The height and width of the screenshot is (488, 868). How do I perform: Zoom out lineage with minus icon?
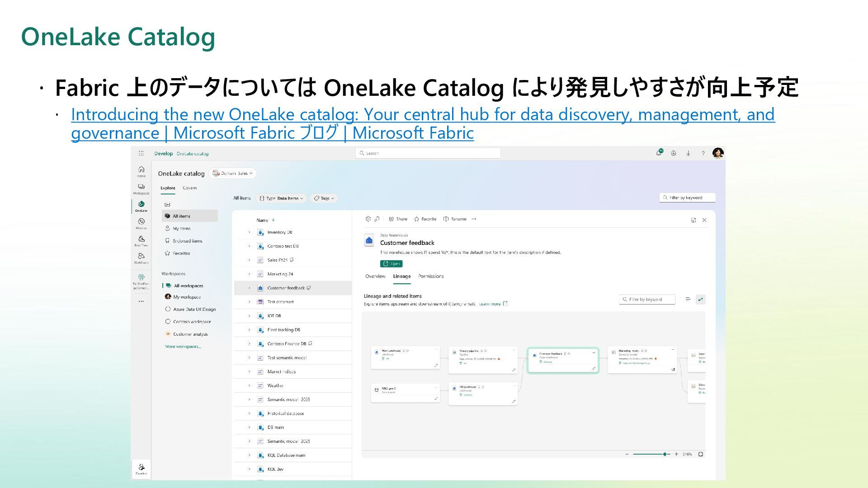(627, 454)
